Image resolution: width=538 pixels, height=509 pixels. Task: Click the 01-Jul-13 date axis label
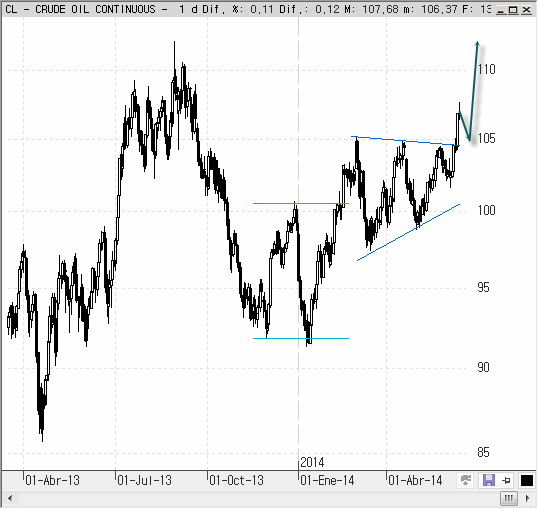click(144, 481)
